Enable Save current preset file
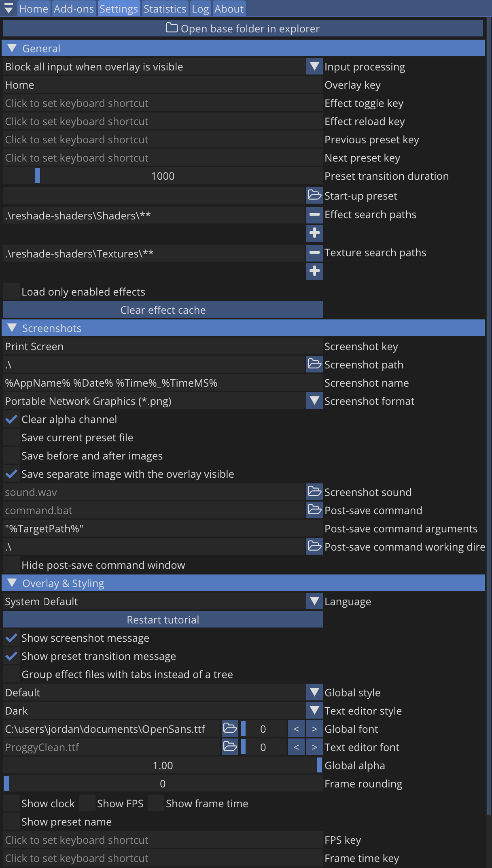Screen dimensions: 492x868 tap(11, 437)
